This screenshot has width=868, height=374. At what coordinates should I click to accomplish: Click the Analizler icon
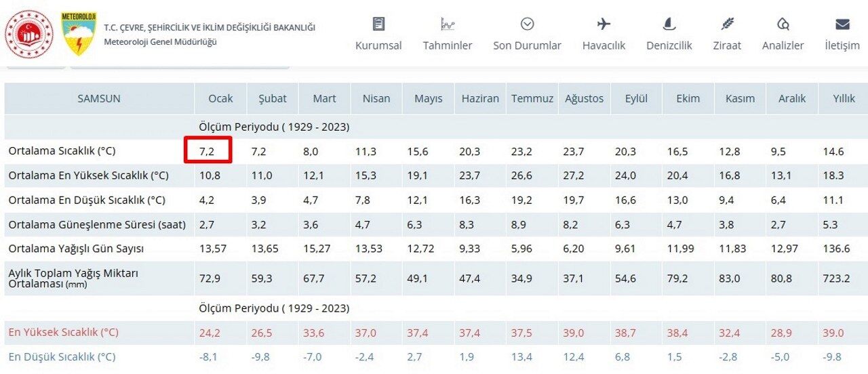(783, 24)
